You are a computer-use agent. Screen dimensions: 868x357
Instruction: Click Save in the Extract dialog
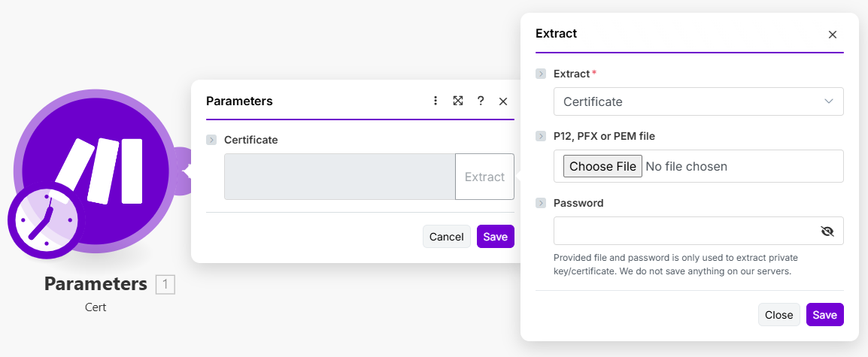coord(824,315)
